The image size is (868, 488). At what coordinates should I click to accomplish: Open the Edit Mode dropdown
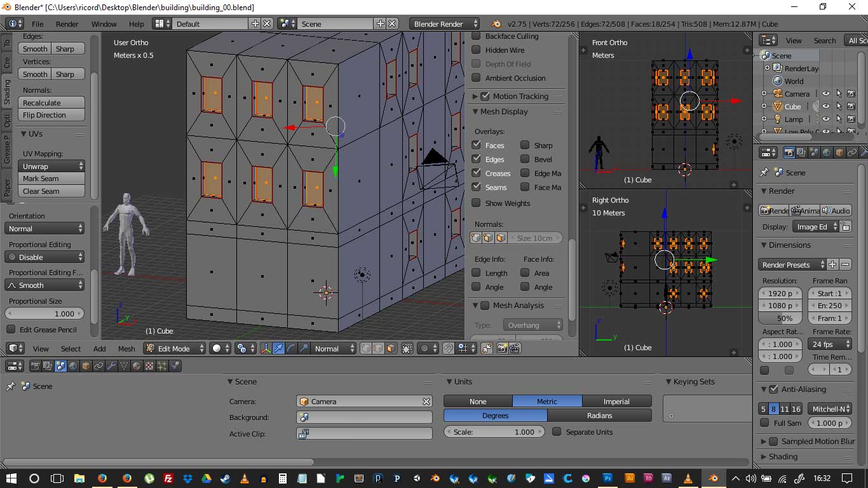175,348
